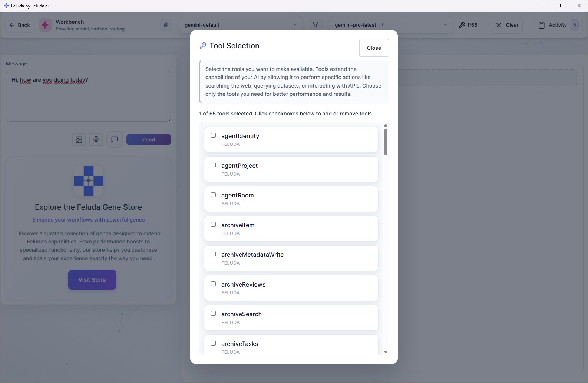Click the FELUDA label under agentRoom
The image size is (588, 383).
[x=231, y=204]
